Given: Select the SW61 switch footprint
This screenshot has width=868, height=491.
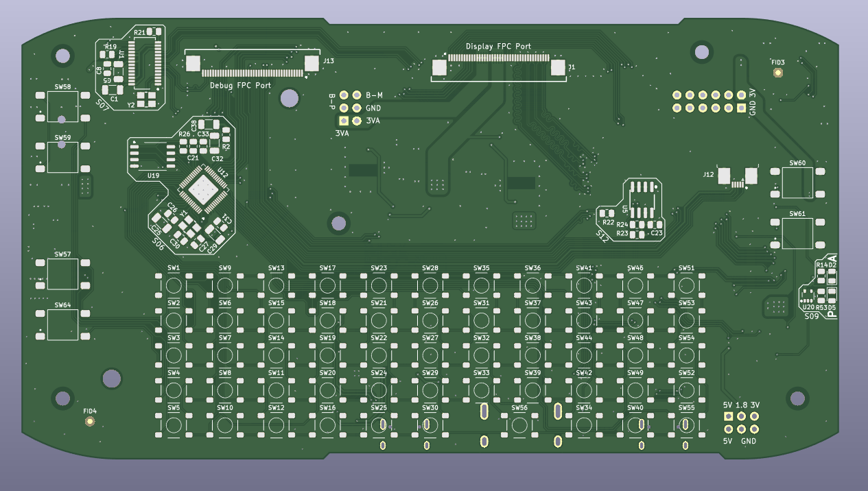Looking at the screenshot, I should click(797, 233).
